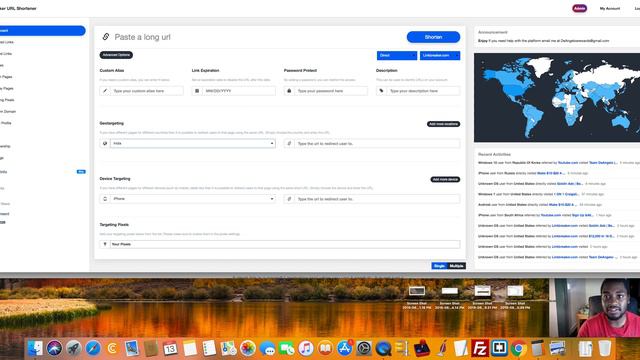Launch FileZilla from the dock

pos(480,348)
